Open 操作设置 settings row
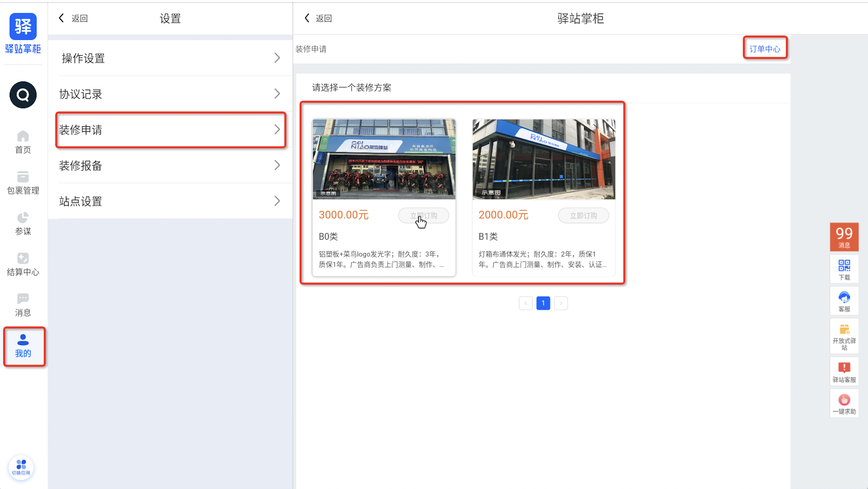 (x=171, y=58)
